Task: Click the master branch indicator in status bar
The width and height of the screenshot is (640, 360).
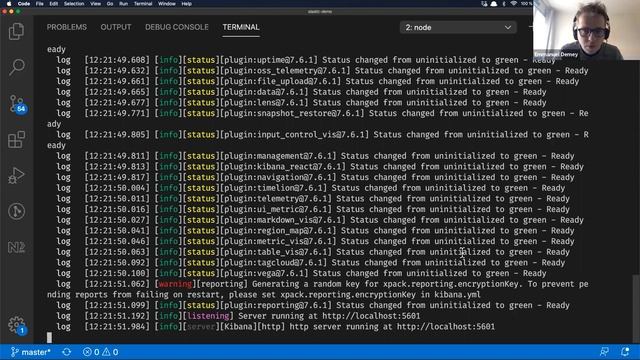Action: point(31,352)
